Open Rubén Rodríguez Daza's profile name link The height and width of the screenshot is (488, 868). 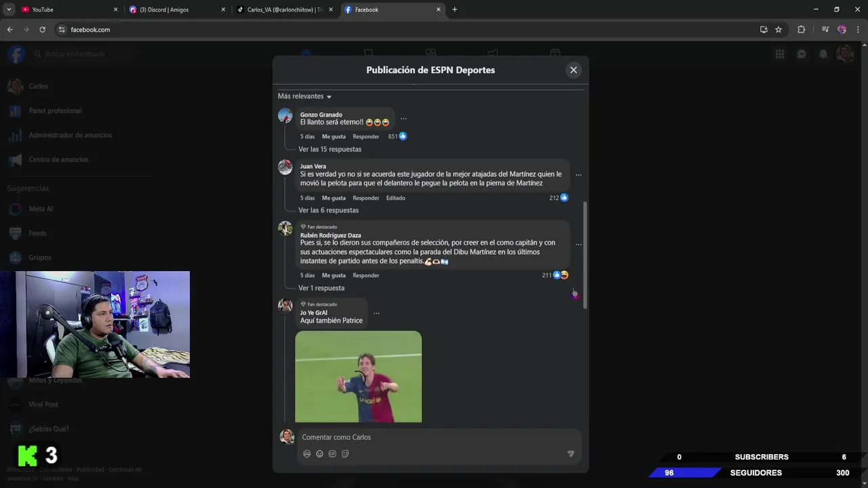330,235
